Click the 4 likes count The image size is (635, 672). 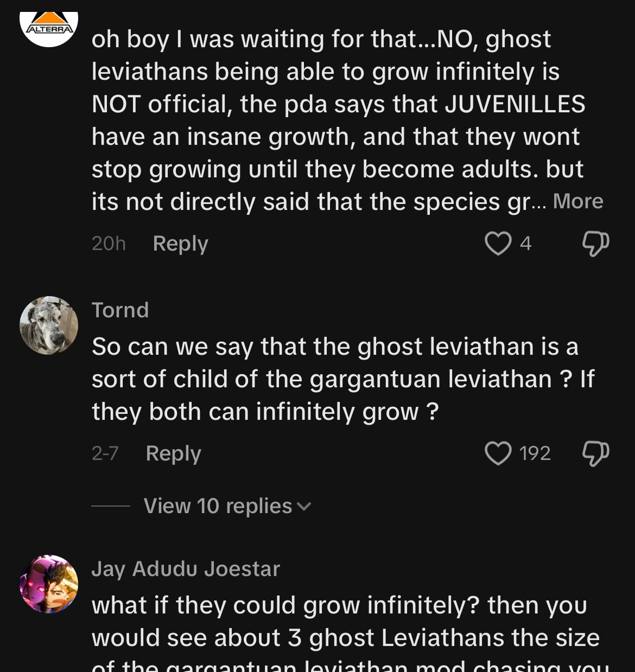pos(525,244)
